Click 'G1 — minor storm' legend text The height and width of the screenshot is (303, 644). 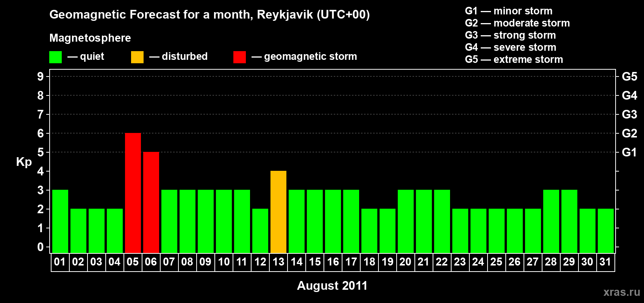coord(509,11)
